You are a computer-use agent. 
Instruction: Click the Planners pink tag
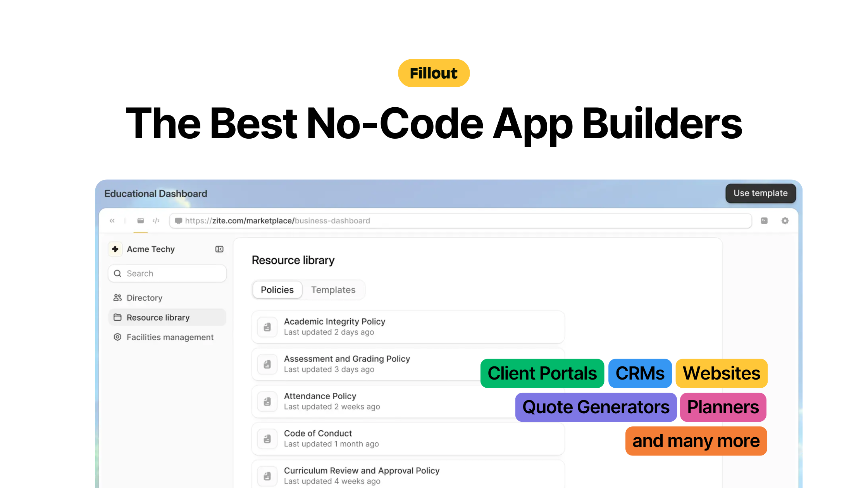[723, 407]
